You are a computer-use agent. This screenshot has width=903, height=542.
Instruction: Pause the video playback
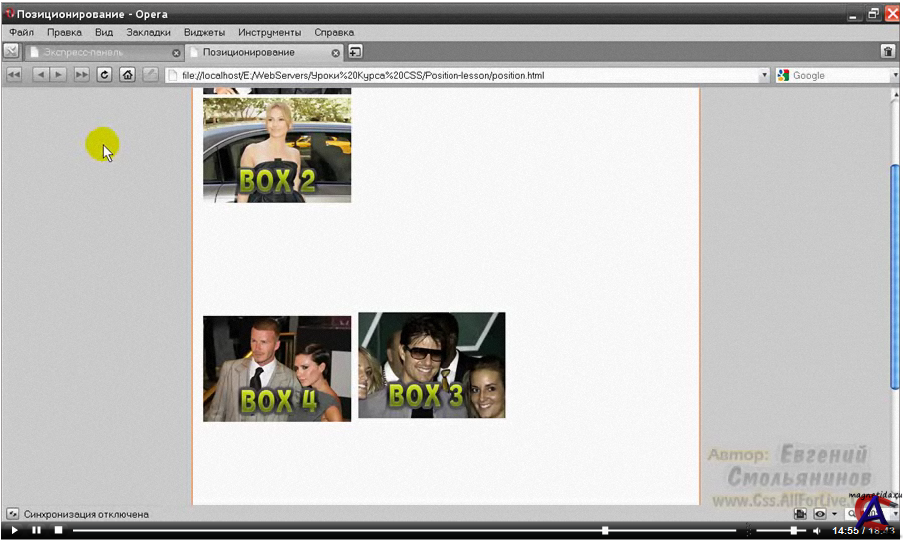coord(36,530)
